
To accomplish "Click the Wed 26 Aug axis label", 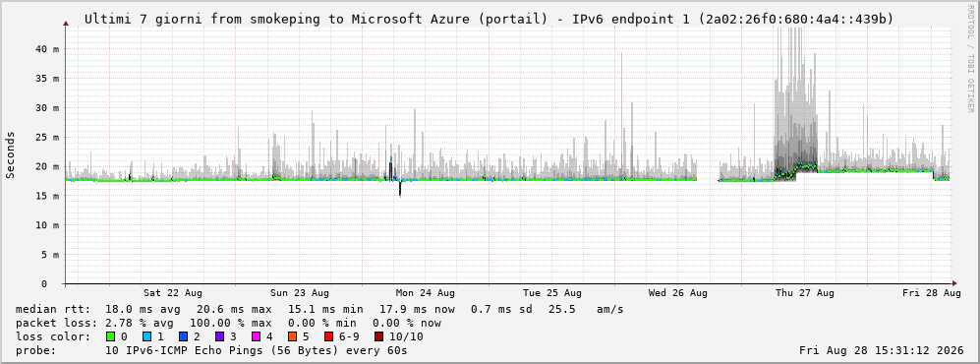I will (x=678, y=293).
